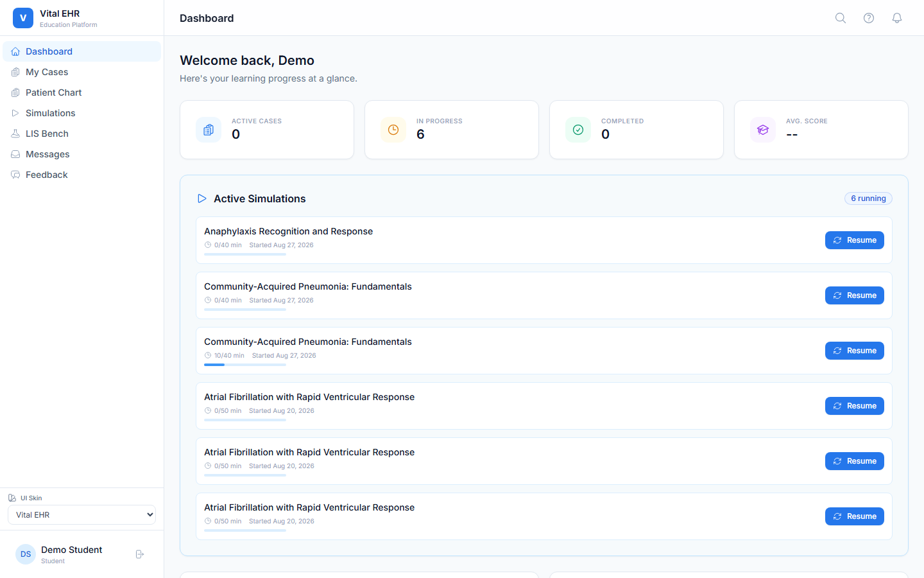
Task: Open the In Progress stat card
Action: [452, 130]
